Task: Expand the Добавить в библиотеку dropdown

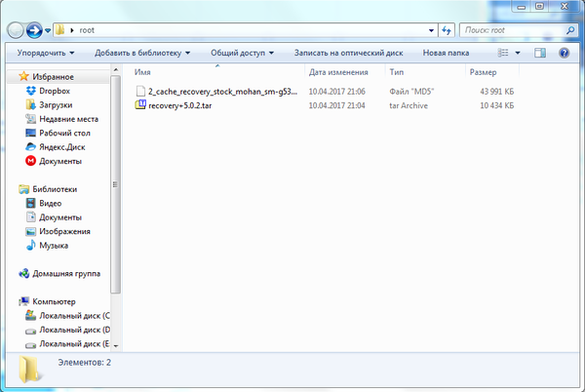Action: (x=142, y=53)
